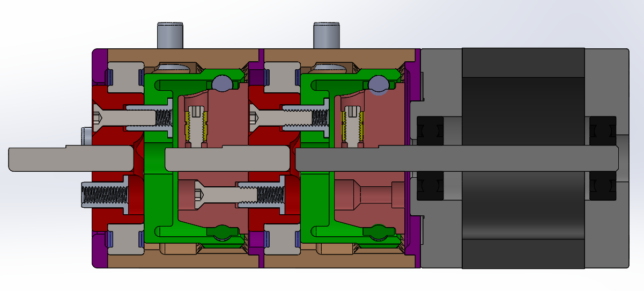The width and height of the screenshot is (644, 291).
Task: Select the black motor stator block
Action: pos(523,158)
